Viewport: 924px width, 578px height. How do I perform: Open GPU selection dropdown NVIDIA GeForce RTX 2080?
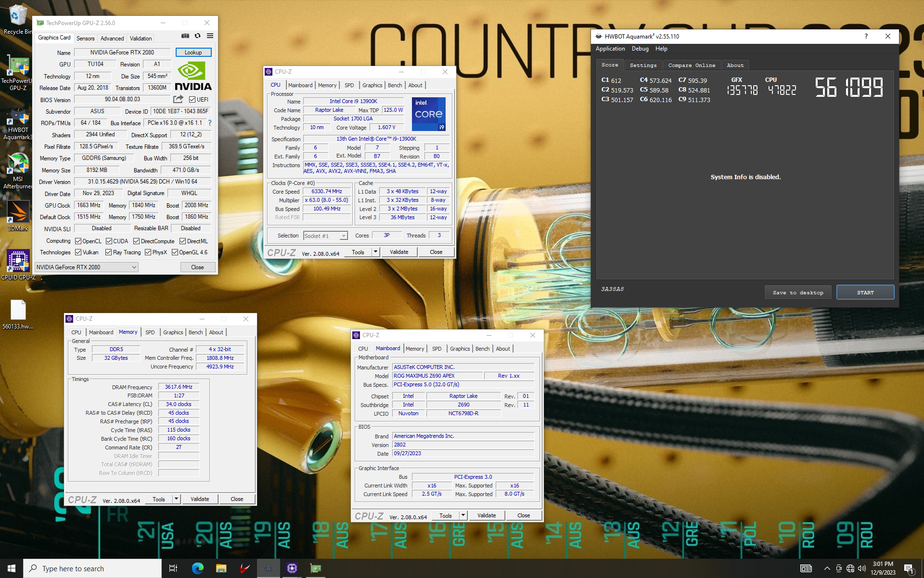point(87,267)
